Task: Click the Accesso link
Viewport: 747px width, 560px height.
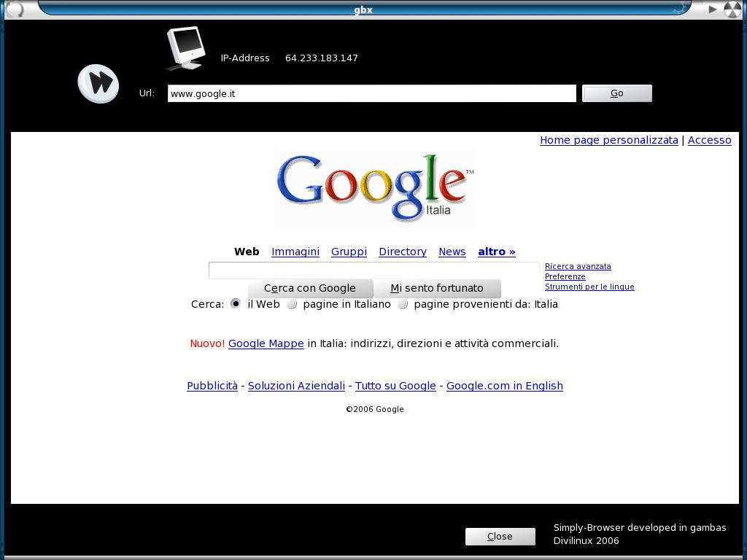Action: [x=709, y=140]
